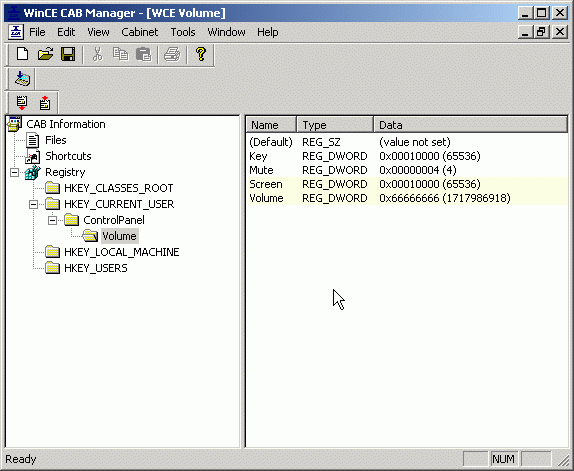The width and height of the screenshot is (574, 471).
Task: Click the yellow question mark Help icon
Action: pos(201,54)
